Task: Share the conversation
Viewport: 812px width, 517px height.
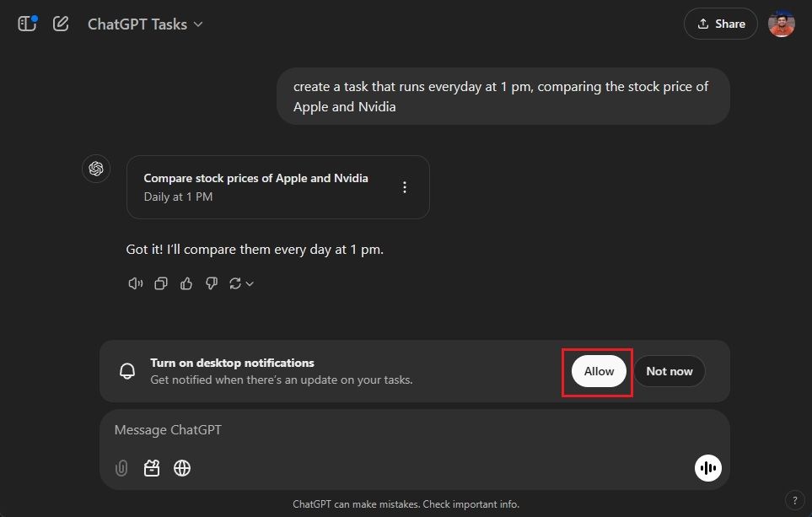Action: point(720,24)
